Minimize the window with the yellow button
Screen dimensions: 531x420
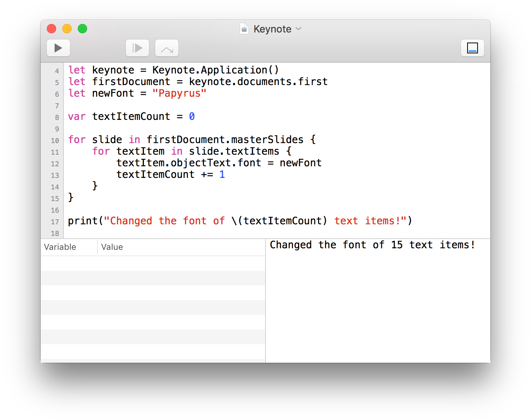pos(67,29)
